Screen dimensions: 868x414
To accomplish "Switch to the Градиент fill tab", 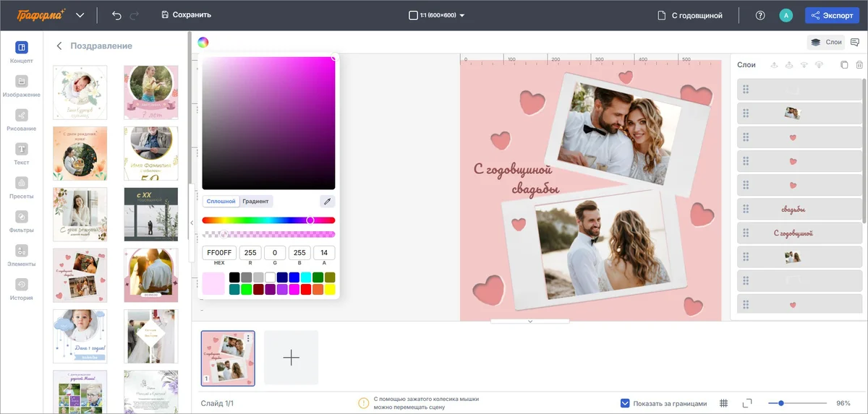I will [256, 202].
